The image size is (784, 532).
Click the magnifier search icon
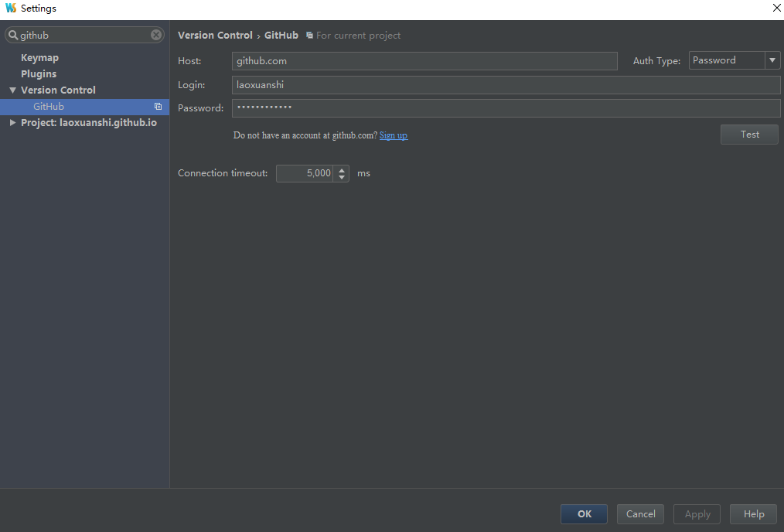click(x=13, y=35)
